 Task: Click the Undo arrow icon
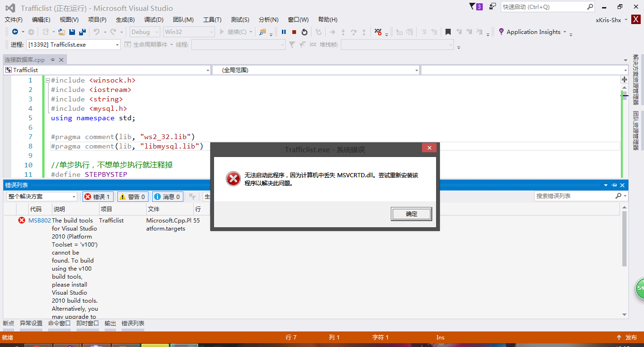click(x=96, y=32)
